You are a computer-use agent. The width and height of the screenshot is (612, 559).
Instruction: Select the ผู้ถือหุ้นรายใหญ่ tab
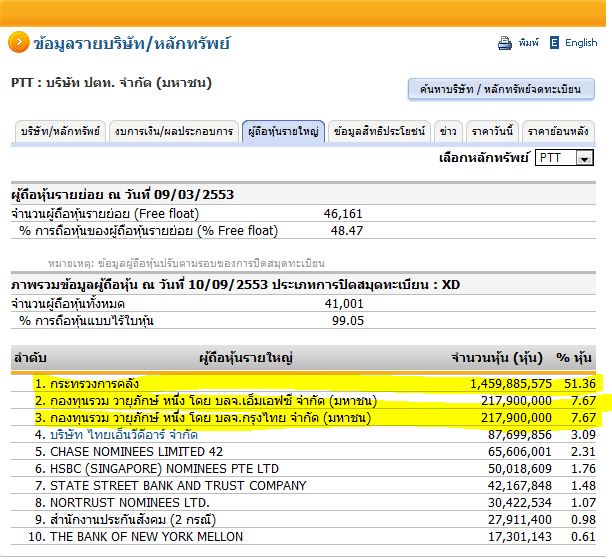(283, 131)
